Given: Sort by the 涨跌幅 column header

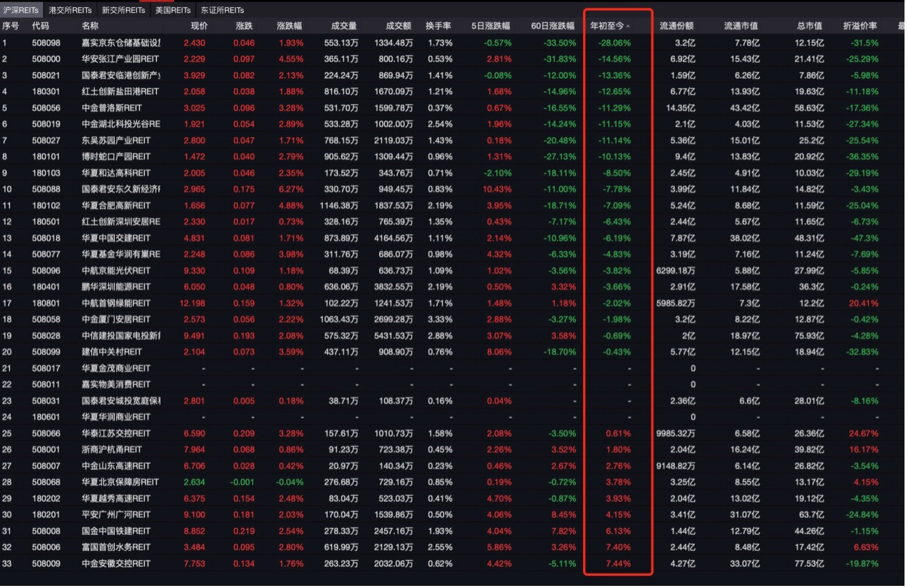Looking at the screenshot, I should click(x=289, y=26).
